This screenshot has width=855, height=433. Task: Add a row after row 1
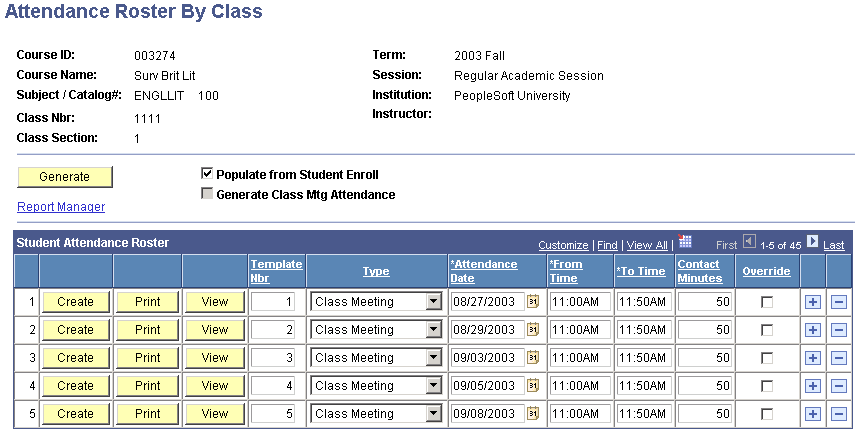(x=812, y=302)
